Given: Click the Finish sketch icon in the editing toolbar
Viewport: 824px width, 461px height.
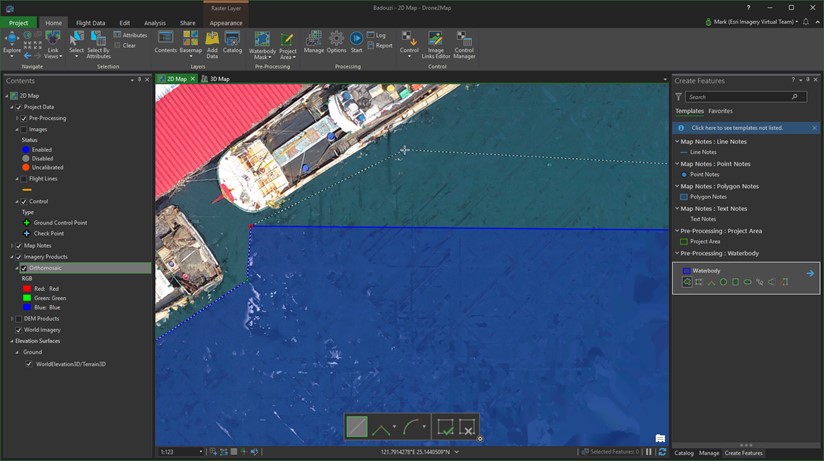Looking at the screenshot, I should point(445,427).
